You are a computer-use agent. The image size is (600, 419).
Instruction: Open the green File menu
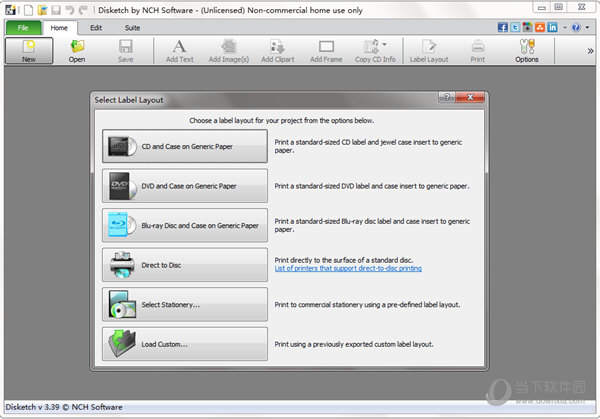(23, 28)
